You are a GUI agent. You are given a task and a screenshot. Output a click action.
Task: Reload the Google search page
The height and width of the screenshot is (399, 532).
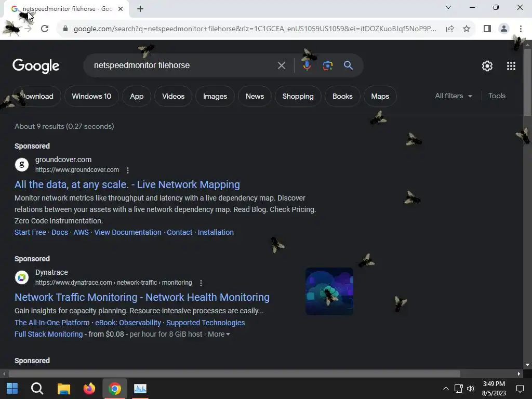(x=45, y=29)
